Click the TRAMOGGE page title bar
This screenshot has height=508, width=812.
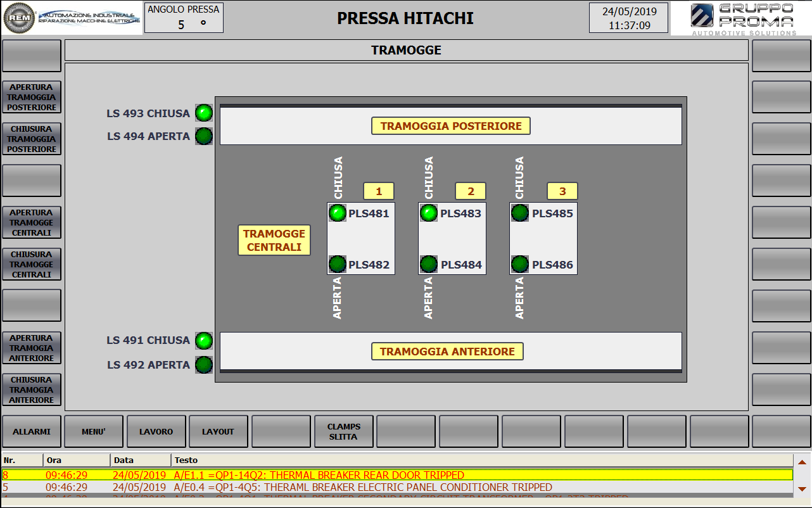pos(407,50)
